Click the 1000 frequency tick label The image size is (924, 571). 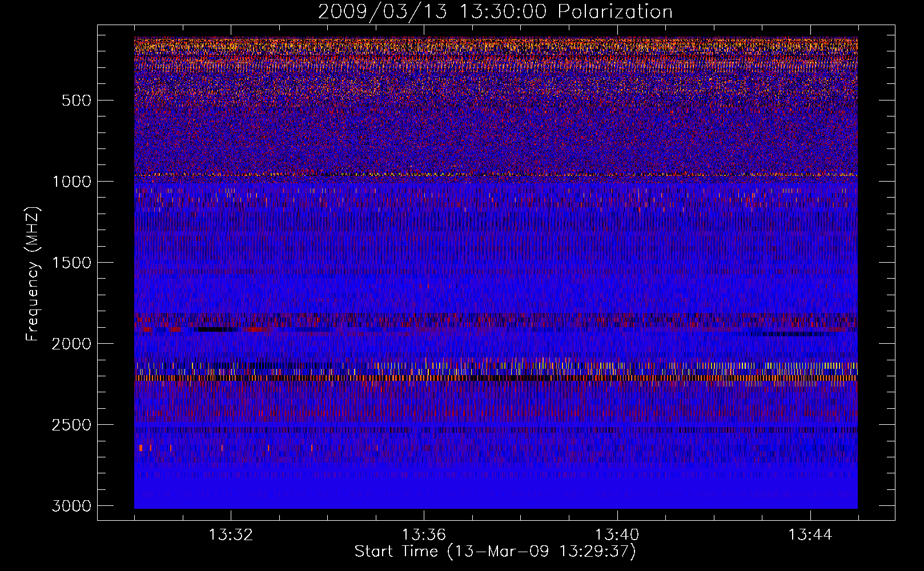(x=71, y=182)
